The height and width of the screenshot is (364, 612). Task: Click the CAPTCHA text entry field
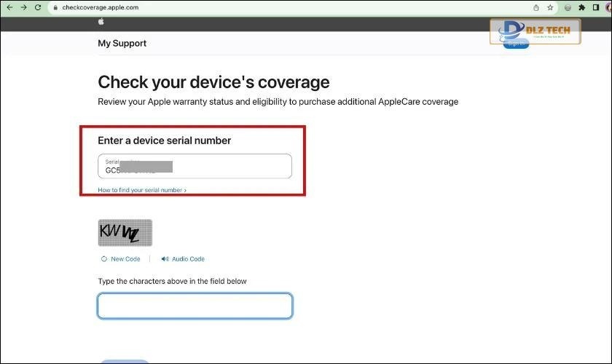[195, 306]
